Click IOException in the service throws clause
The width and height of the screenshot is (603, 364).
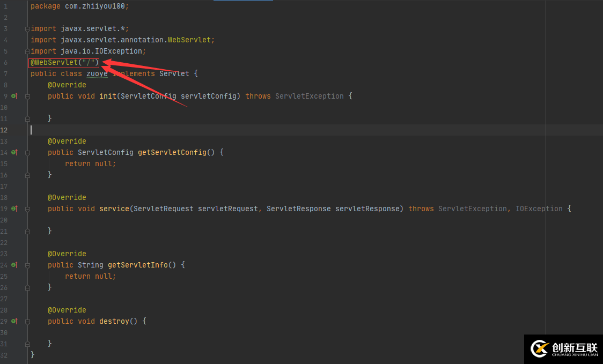(539, 209)
